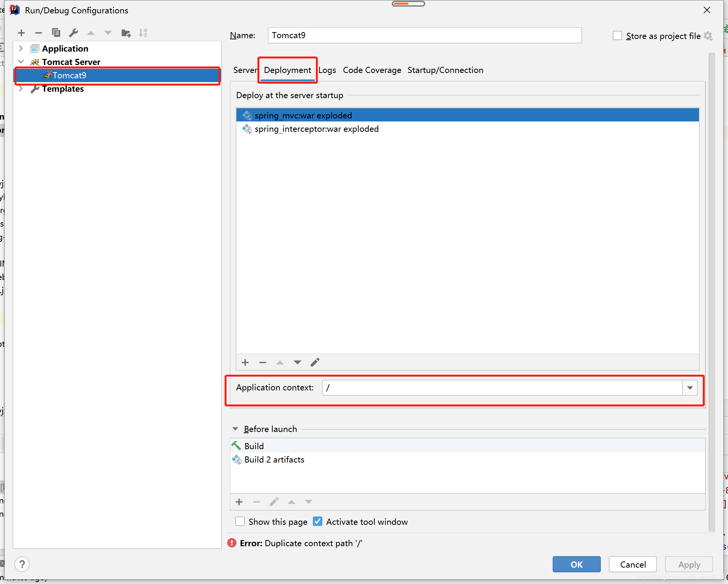Collapse the Tomcat Server tree node
The image size is (728, 584).
pos(21,62)
